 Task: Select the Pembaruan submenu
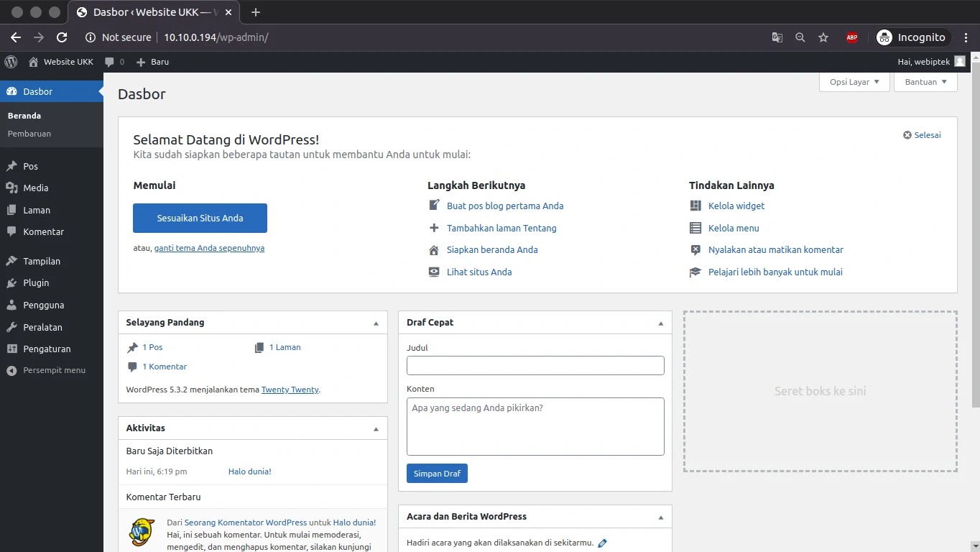(29, 134)
